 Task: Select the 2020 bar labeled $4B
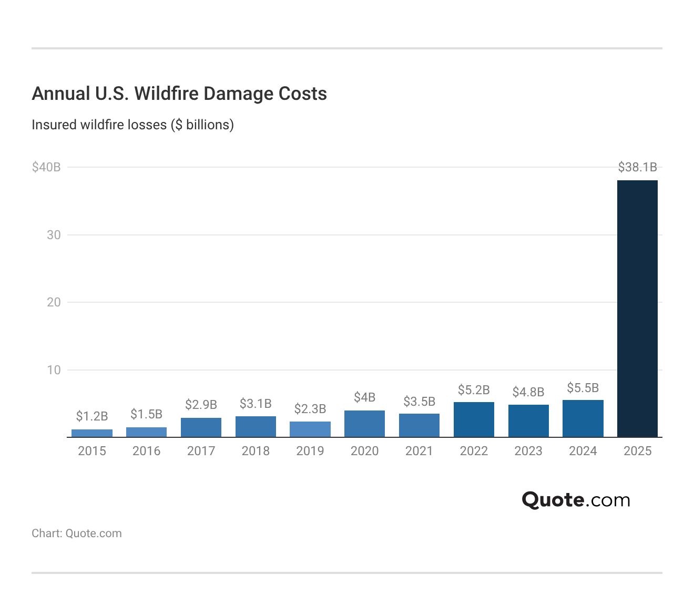[x=365, y=423]
